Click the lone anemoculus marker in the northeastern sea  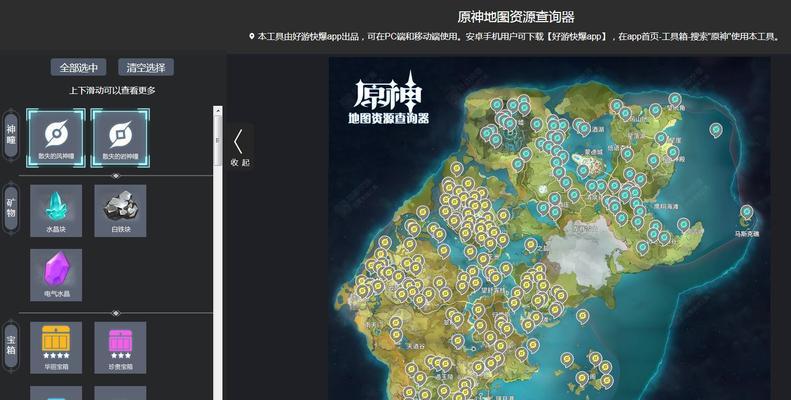tap(716, 132)
